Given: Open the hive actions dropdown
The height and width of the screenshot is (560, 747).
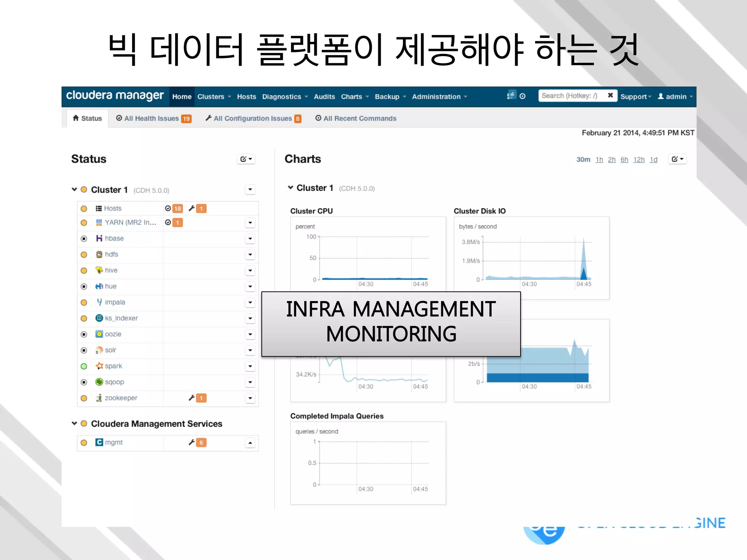Looking at the screenshot, I should click(250, 271).
